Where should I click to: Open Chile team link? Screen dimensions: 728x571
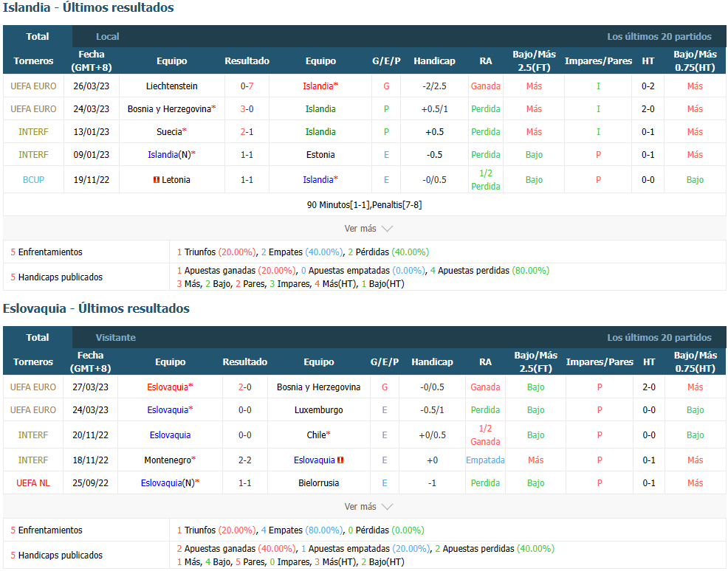pyautogui.click(x=316, y=435)
